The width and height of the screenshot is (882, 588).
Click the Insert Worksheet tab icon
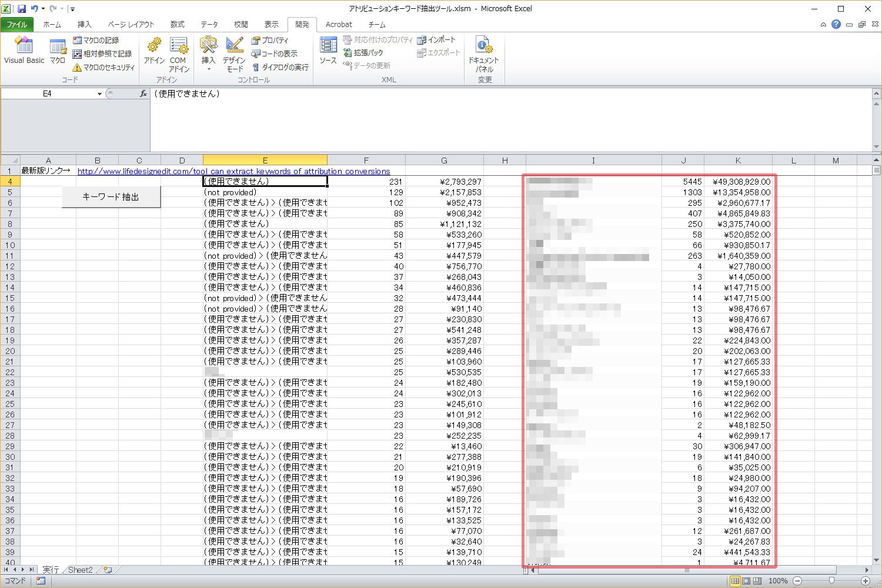click(108, 570)
